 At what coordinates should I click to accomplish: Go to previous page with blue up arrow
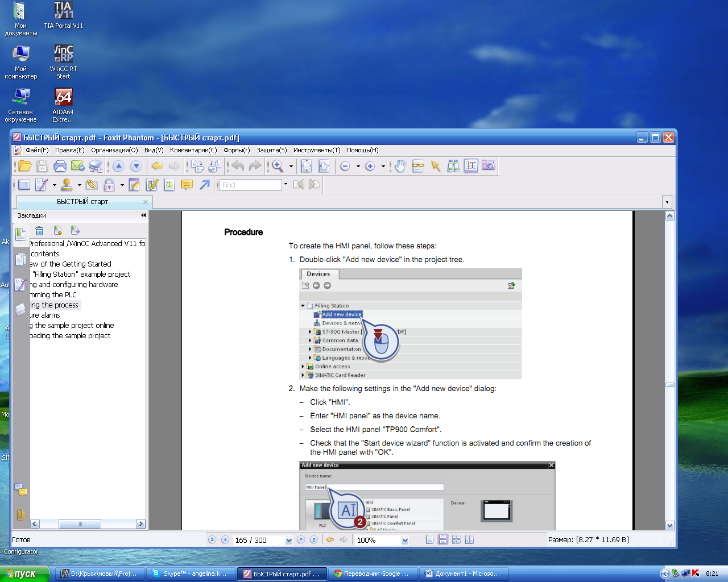click(x=118, y=166)
